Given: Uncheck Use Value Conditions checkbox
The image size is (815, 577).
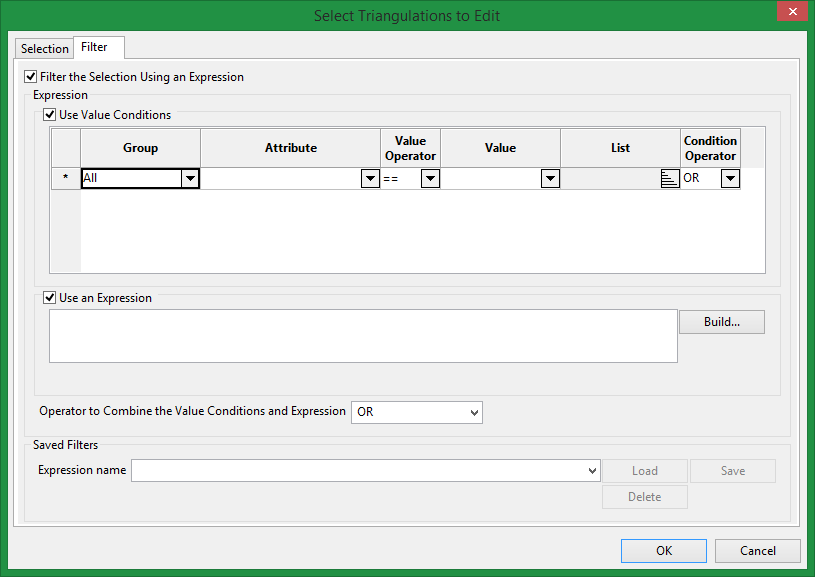Looking at the screenshot, I should (50, 115).
